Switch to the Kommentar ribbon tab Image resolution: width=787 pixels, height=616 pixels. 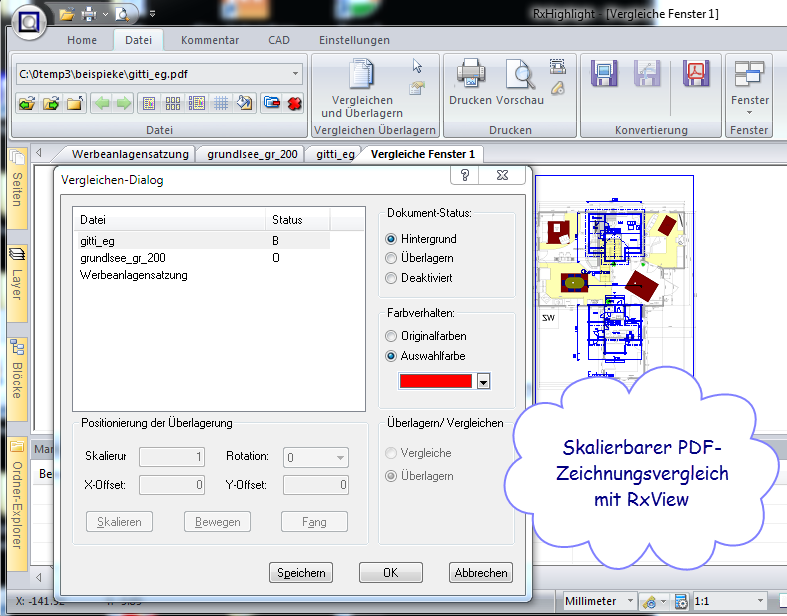(210, 40)
